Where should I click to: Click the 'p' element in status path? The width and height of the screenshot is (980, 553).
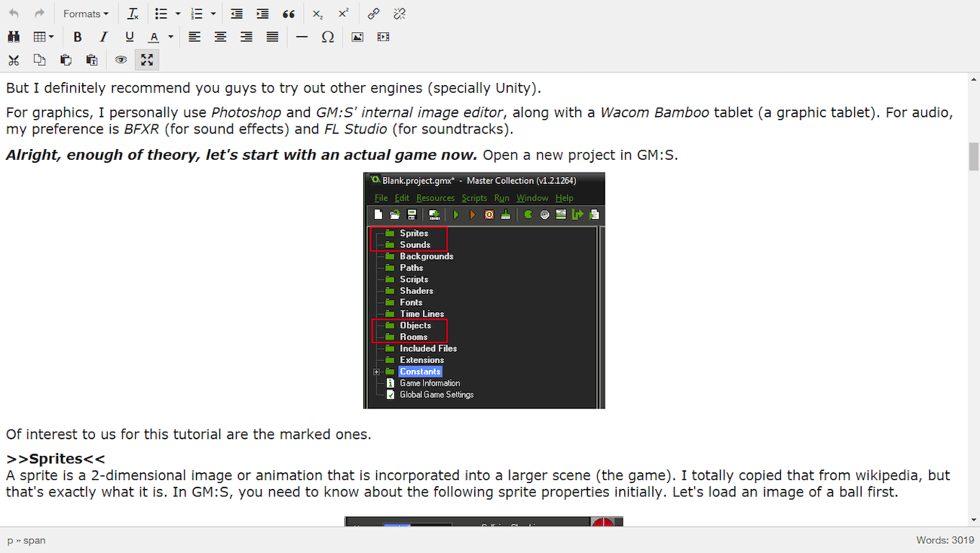(x=11, y=540)
